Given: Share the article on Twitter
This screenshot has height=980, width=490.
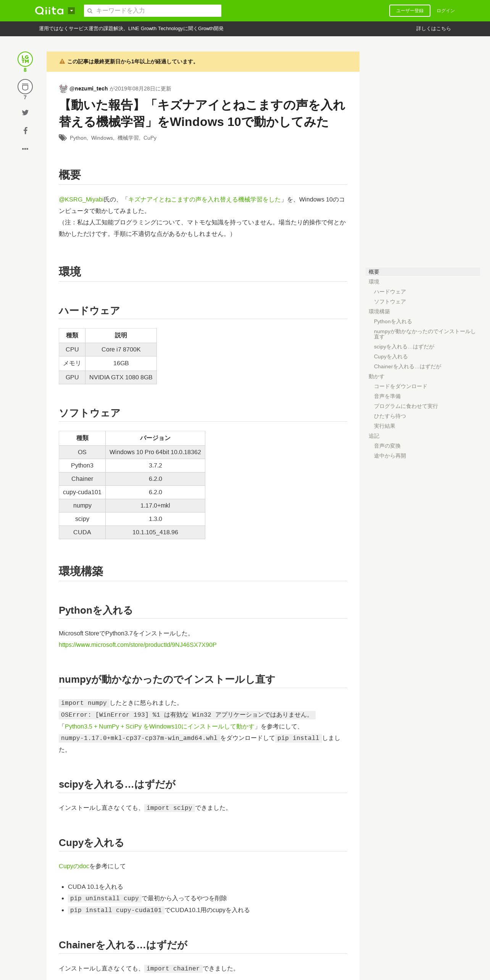Looking at the screenshot, I should [x=25, y=113].
